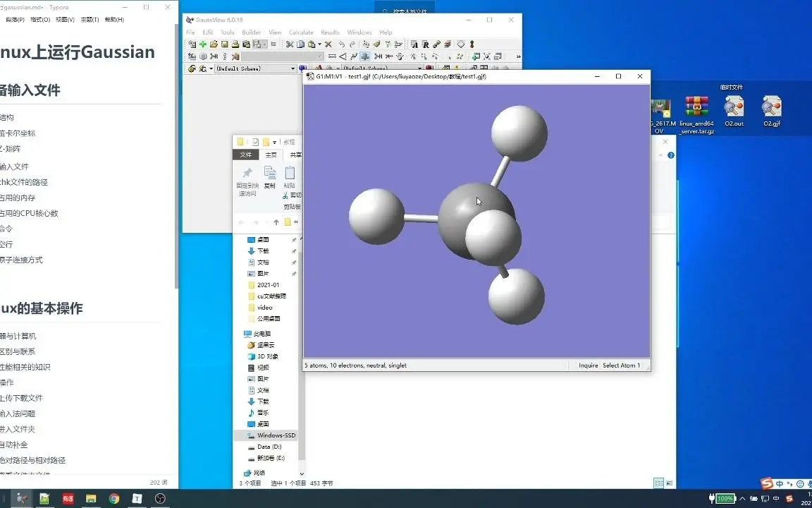Click the Cut scissors in Explorer ribbon

(285, 195)
